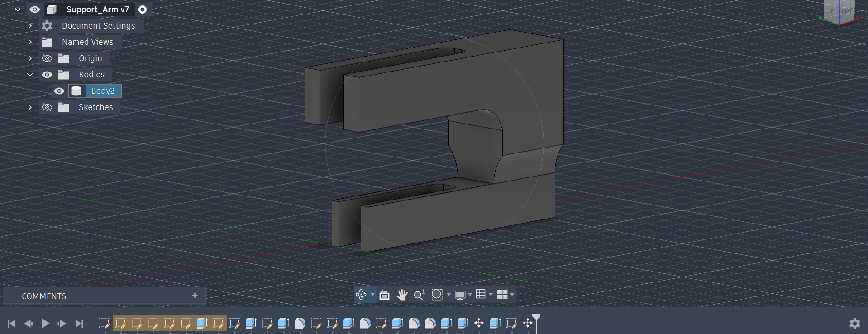
Task: Click the Look At tool
Action: (x=384, y=295)
